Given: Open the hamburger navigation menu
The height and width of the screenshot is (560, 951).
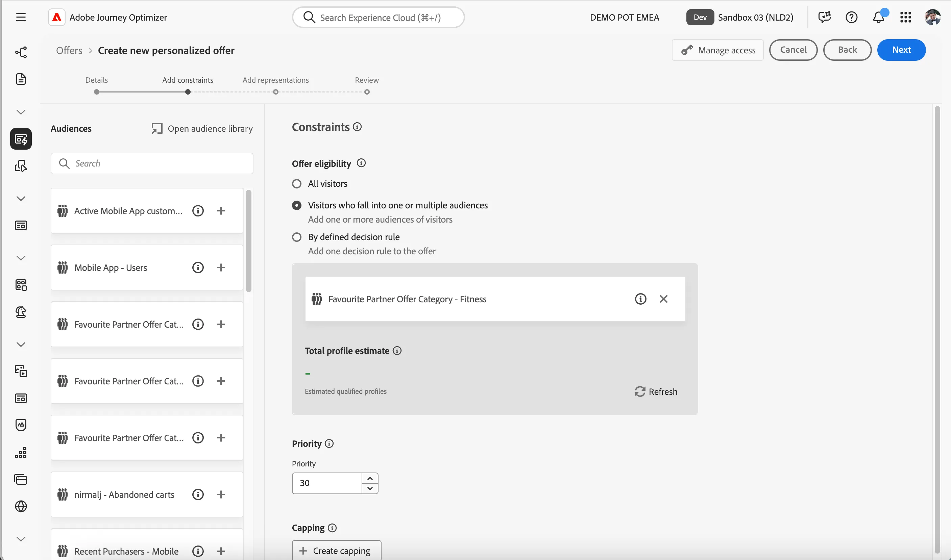Looking at the screenshot, I should coord(21,17).
